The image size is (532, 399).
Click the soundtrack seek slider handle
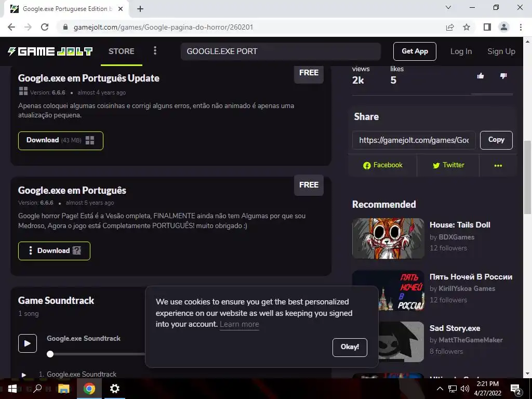point(50,354)
